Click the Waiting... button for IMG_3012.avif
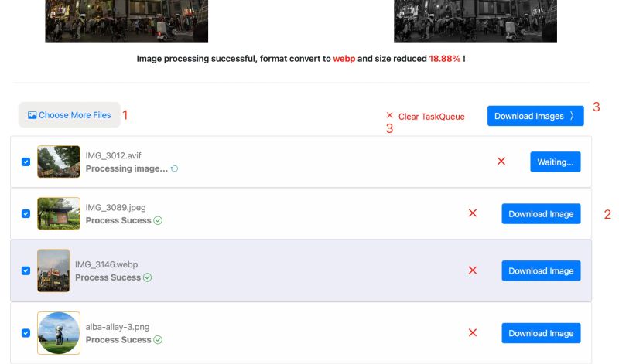 [x=555, y=162]
